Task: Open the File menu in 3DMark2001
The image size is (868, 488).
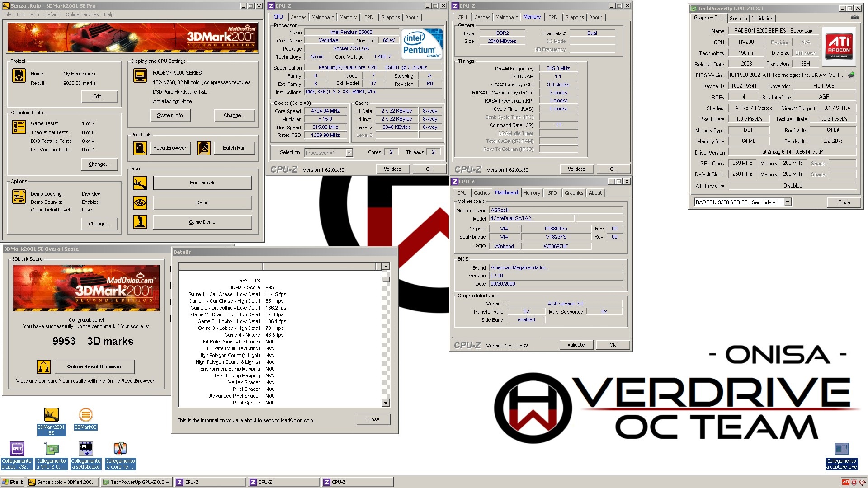Action: click(x=8, y=14)
